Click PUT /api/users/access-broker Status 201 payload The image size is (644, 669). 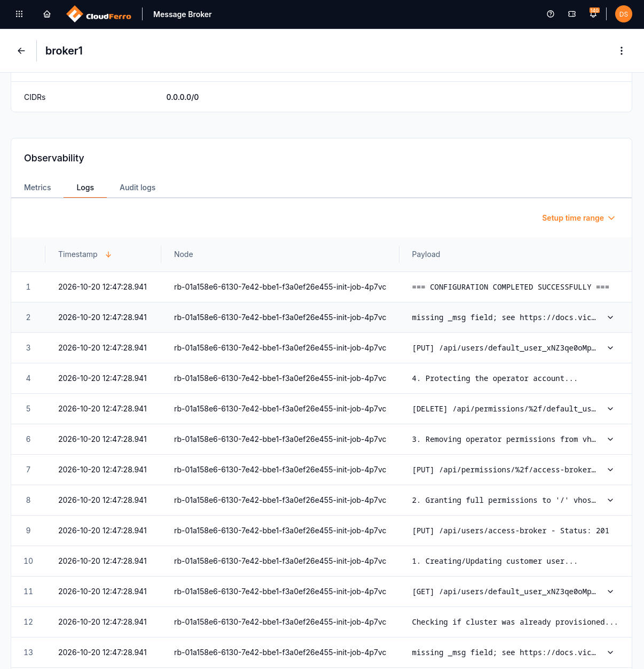coord(511,531)
